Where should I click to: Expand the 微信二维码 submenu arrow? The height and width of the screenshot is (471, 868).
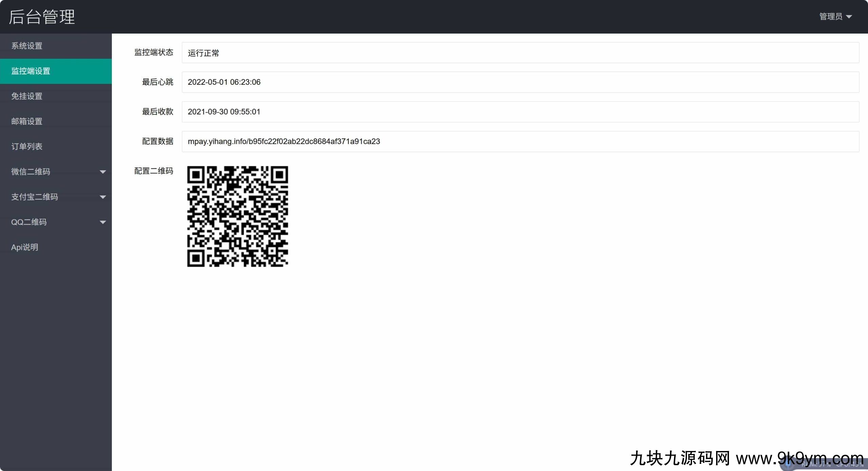(x=103, y=172)
